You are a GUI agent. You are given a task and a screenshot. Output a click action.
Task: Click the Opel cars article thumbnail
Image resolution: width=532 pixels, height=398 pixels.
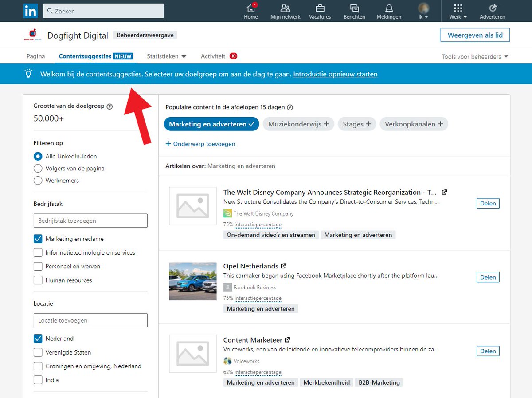tap(193, 281)
